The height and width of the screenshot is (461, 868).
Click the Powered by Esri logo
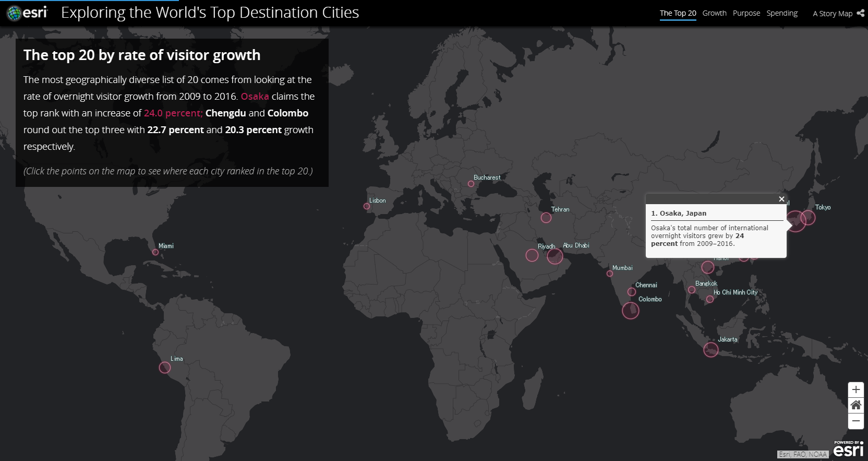pyautogui.click(x=848, y=449)
